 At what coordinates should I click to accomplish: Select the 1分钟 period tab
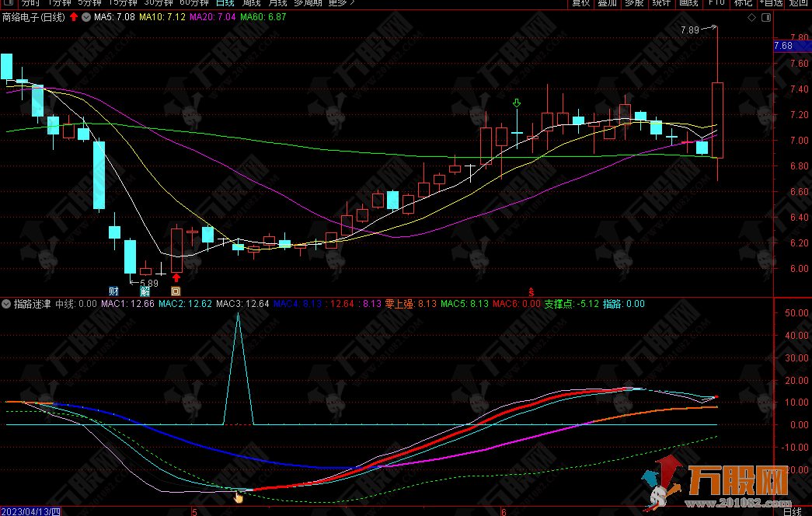click(59, 2)
